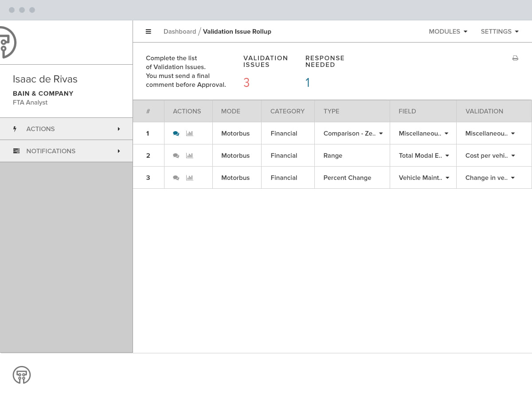Expand the 'Comparison - Ze..' type dropdown
The height and width of the screenshot is (397, 532).
coord(381,133)
